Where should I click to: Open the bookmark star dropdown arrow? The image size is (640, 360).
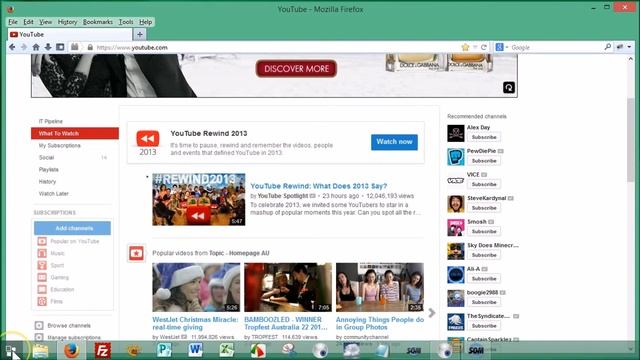475,47
